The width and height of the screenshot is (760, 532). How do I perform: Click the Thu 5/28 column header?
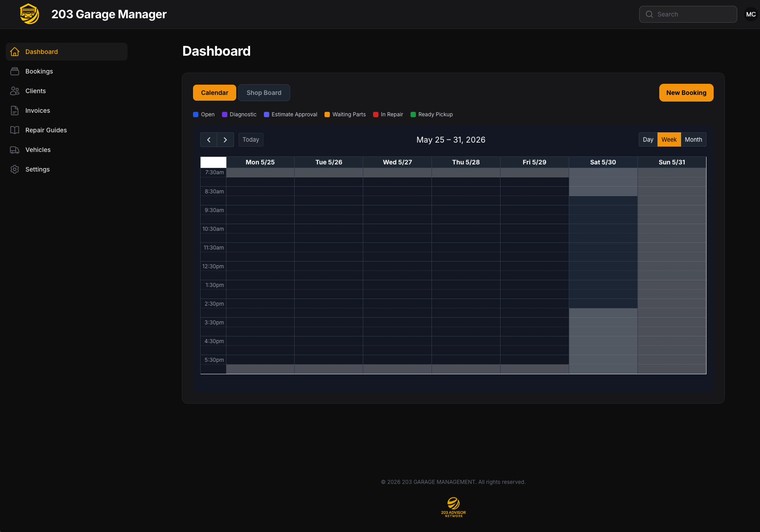click(466, 162)
